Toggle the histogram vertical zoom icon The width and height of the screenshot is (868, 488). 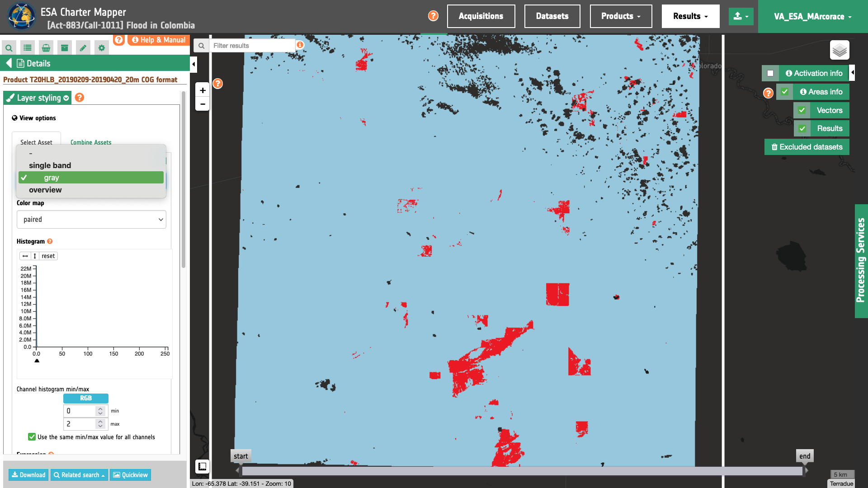click(35, 256)
